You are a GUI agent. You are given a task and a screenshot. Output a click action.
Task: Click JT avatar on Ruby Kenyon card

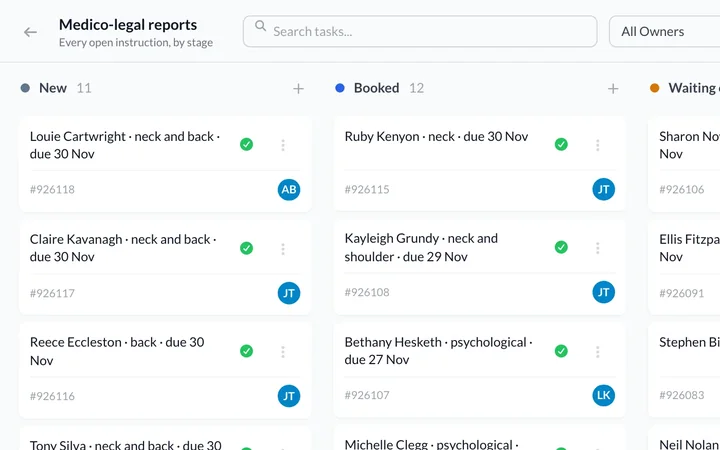(603, 189)
